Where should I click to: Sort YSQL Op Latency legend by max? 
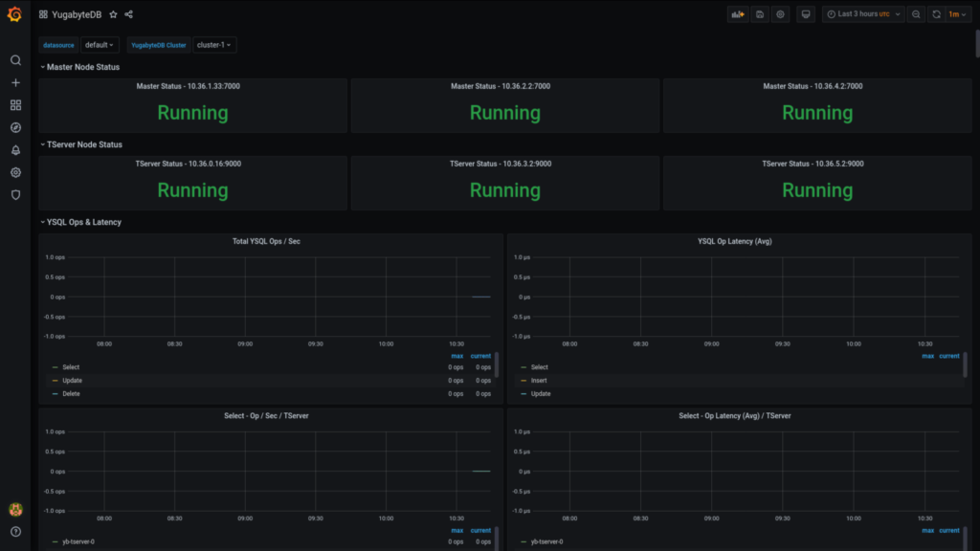point(927,356)
